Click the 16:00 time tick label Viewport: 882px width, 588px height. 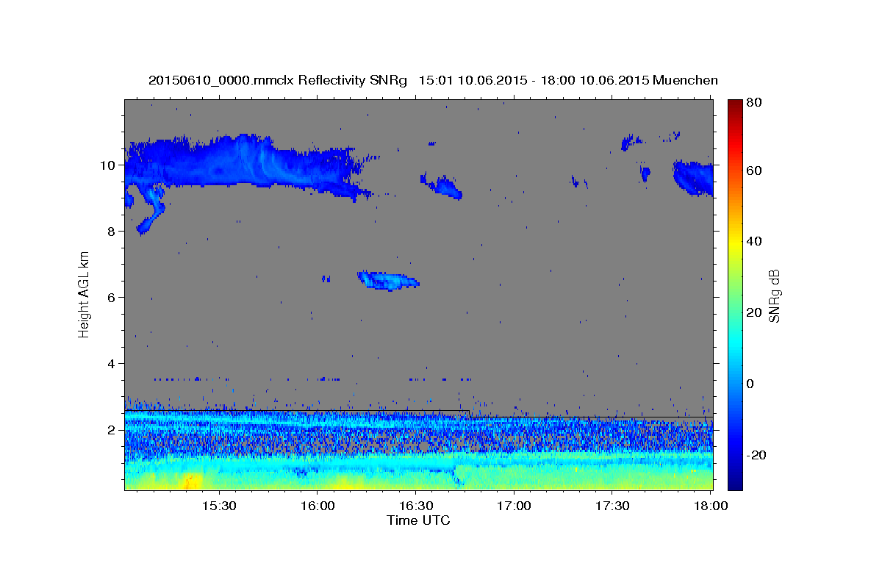pyautogui.click(x=317, y=506)
